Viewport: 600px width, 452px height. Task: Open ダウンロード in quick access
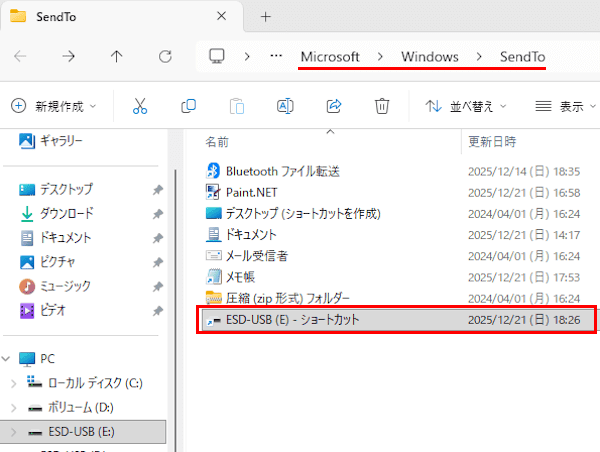point(67,214)
